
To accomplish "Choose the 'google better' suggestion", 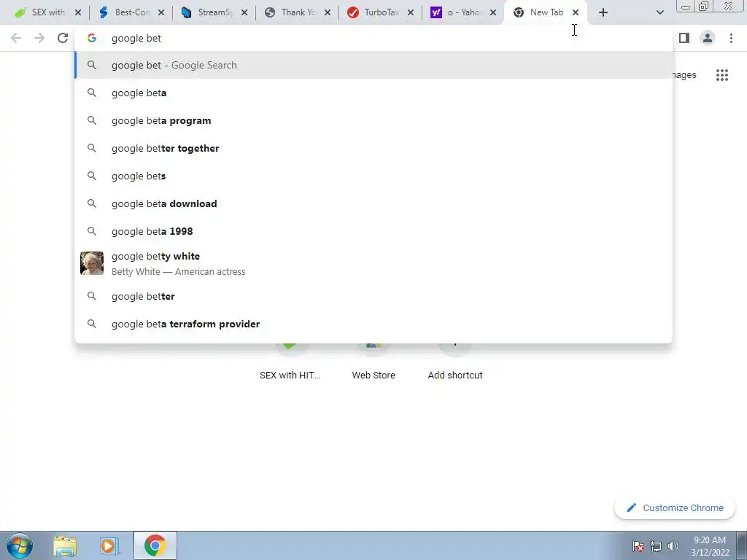I will pos(373,296).
